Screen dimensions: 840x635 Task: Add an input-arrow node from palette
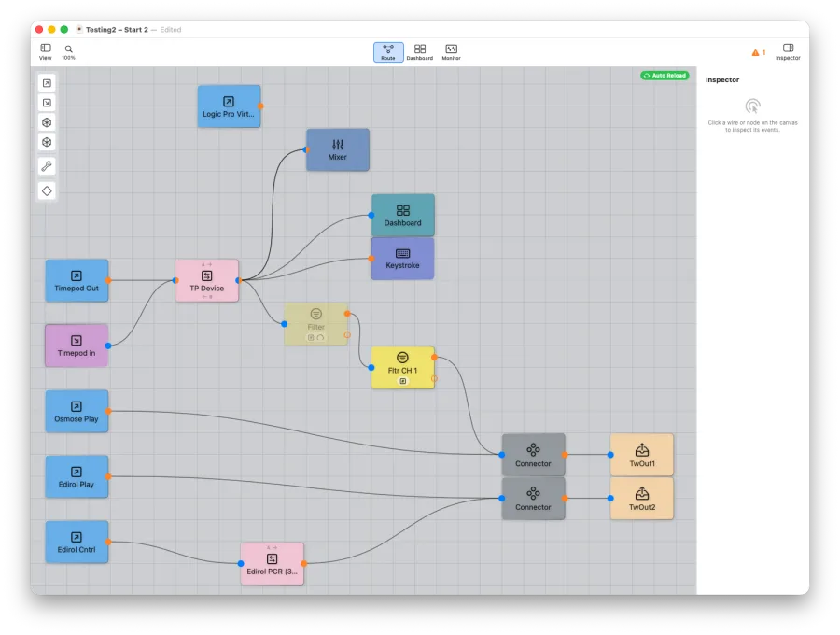pos(48,103)
